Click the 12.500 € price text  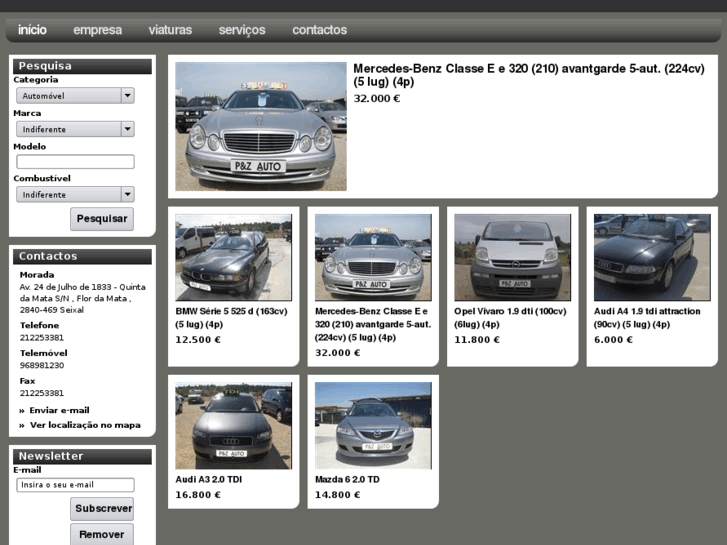(x=198, y=340)
